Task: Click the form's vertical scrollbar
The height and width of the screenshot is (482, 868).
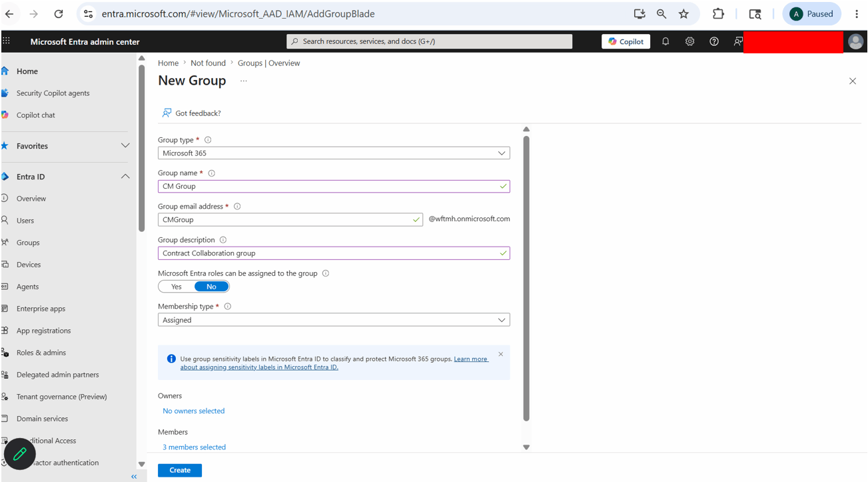Action: [526, 279]
